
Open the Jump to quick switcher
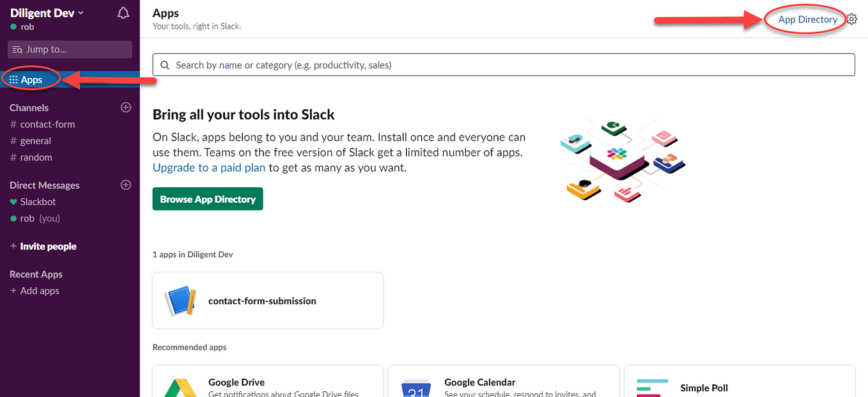[70, 49]
